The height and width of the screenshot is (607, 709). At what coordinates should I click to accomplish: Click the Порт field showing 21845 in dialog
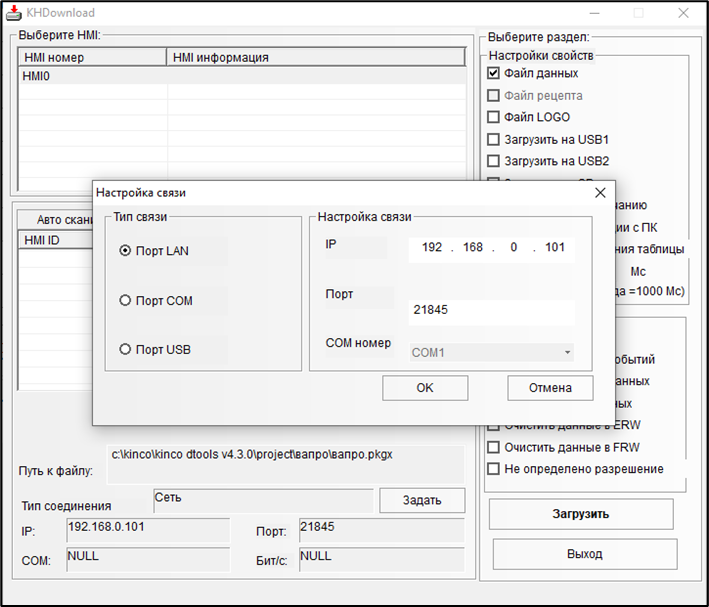(492, 312)
